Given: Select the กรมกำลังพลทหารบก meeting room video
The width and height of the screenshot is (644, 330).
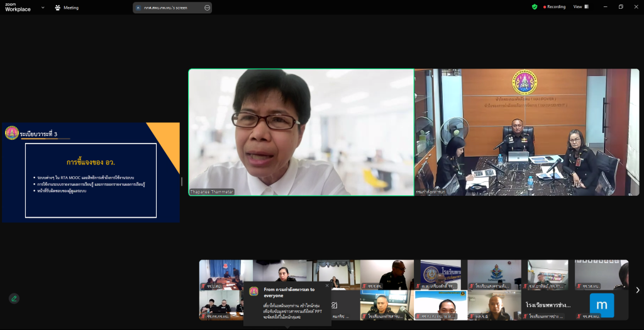Looking at the screenshot, I should (527, 132).
